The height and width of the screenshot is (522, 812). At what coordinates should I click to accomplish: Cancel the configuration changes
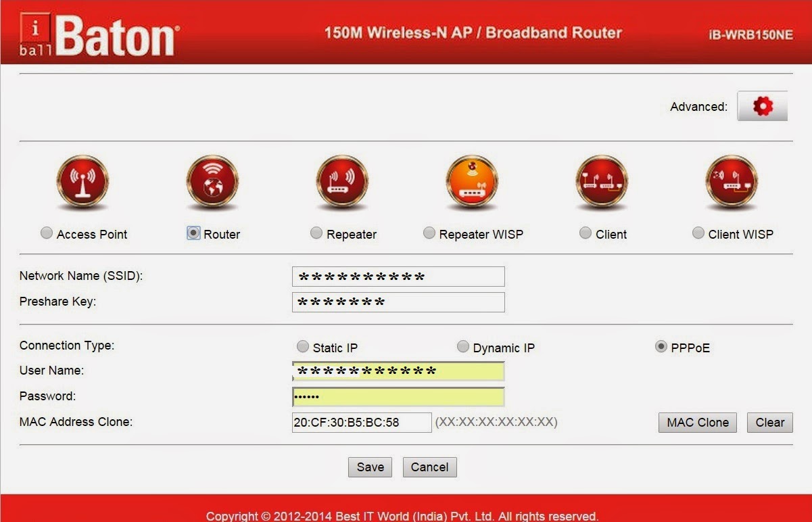click(429, 467)
